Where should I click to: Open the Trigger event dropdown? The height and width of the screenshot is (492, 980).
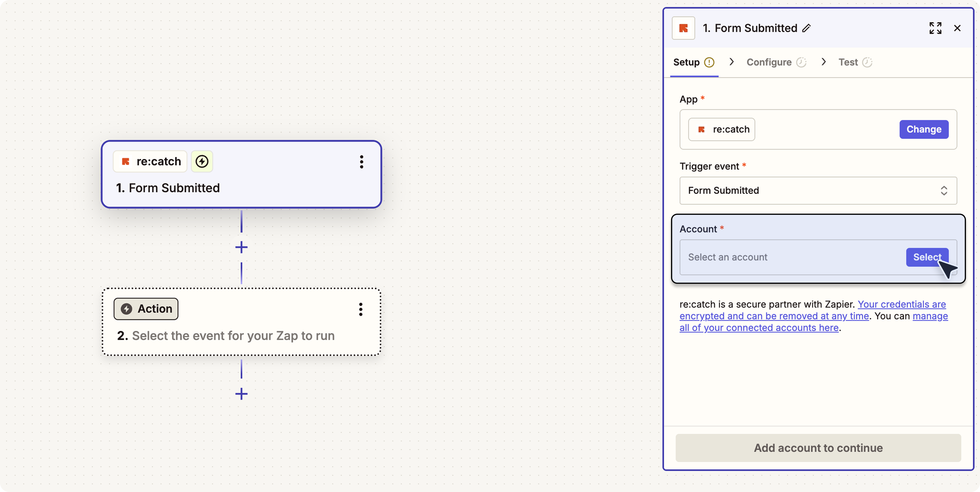pos(818,191)
